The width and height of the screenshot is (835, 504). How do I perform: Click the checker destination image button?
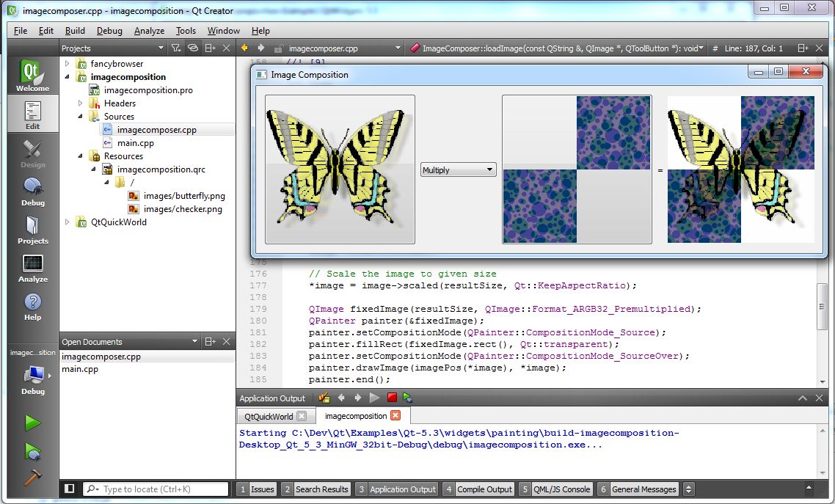pyautogui.click(x=577, y=169)
